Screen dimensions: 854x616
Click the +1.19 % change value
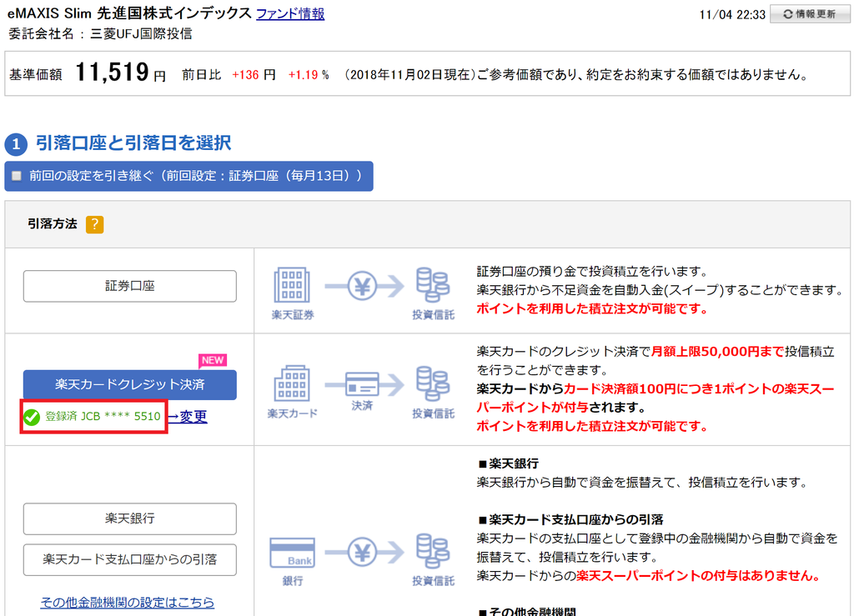309,74
